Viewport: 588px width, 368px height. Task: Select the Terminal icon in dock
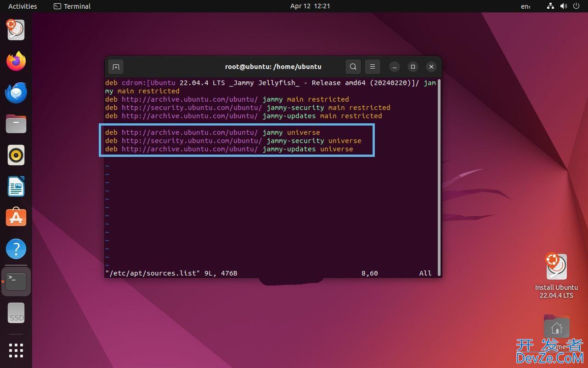click(16, 281)
